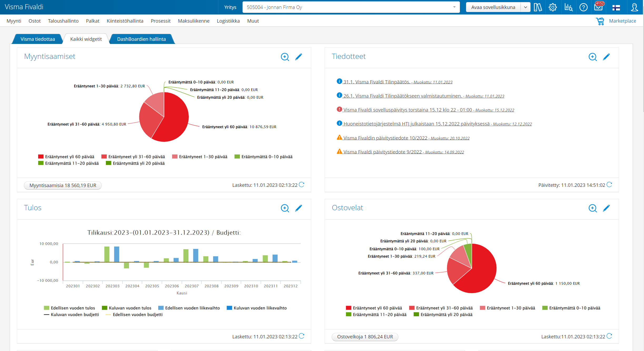This screenshot has width=644, height=351.
Task: Open the user profile icon
Action: point(634,7)
